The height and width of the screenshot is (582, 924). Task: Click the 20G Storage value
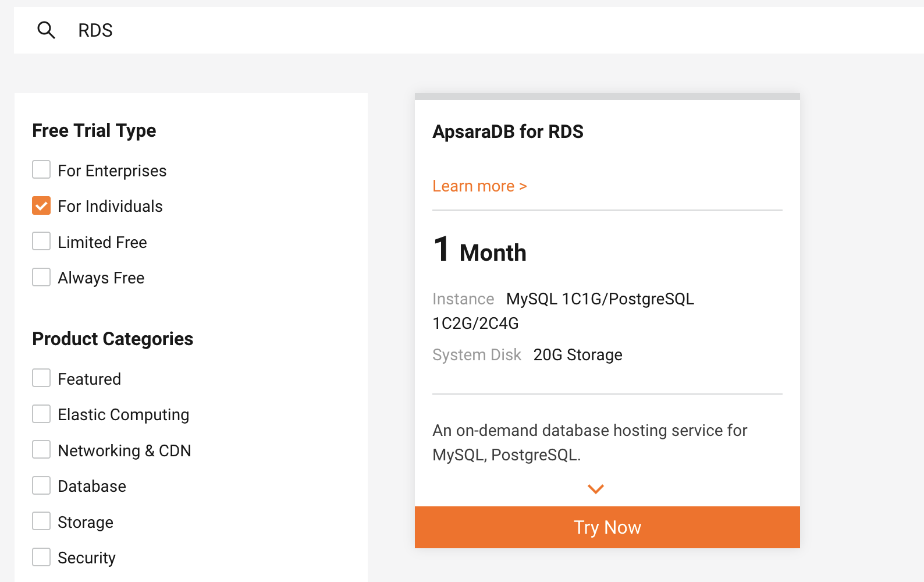coord(578,355)
